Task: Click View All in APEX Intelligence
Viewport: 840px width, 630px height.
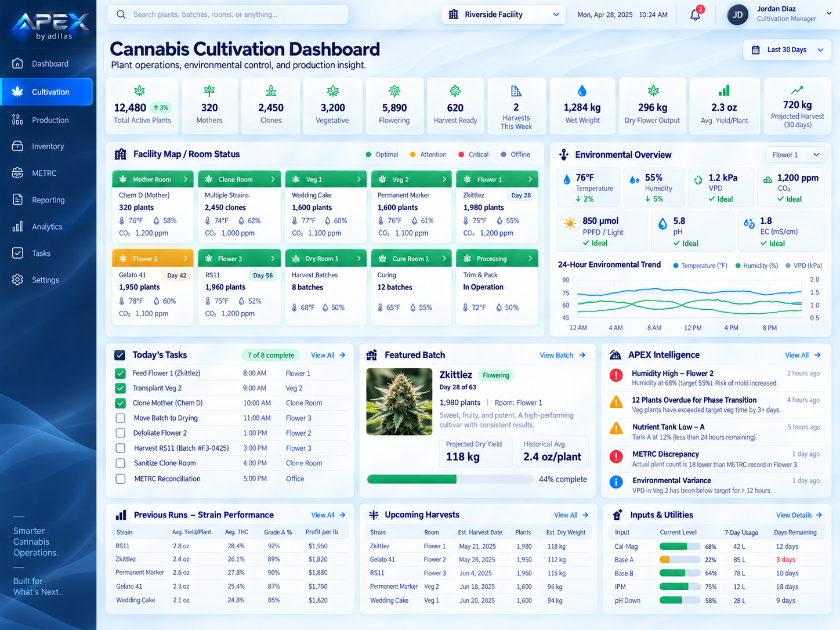Action: click(x=802, y=355)
